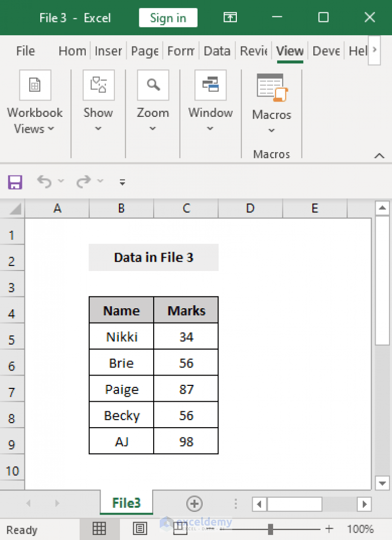Add a new worksheet with the plus button

(194, 503)
